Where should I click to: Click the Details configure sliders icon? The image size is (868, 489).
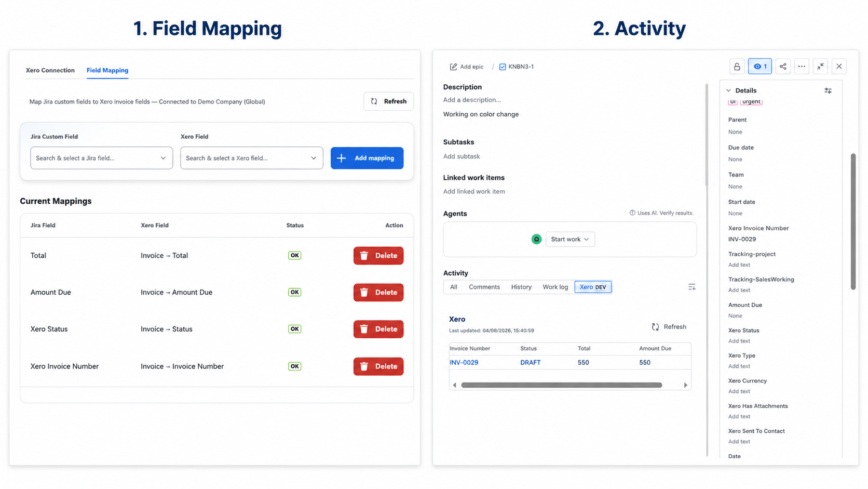tap(828, 90)
